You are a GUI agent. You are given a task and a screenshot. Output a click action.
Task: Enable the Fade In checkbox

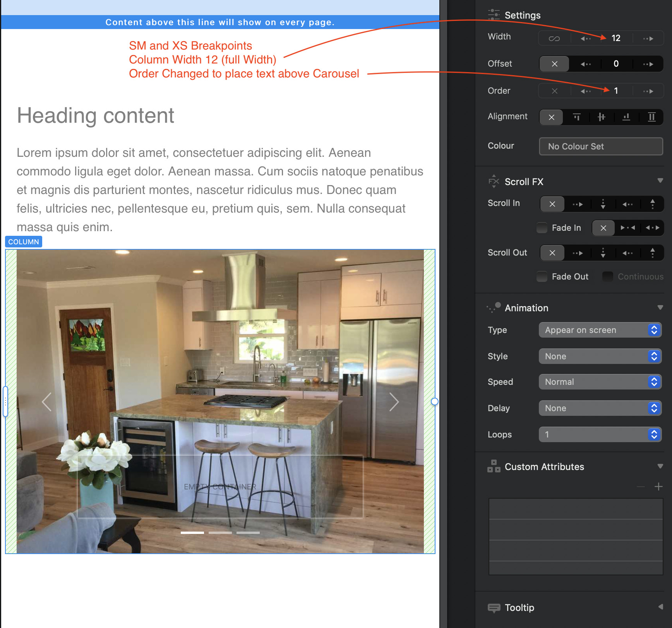(542, 228)
